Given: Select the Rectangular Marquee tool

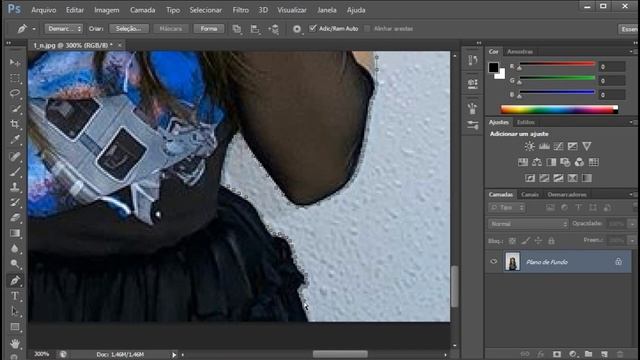Looking at the screenshot, I should click(15, 78).
